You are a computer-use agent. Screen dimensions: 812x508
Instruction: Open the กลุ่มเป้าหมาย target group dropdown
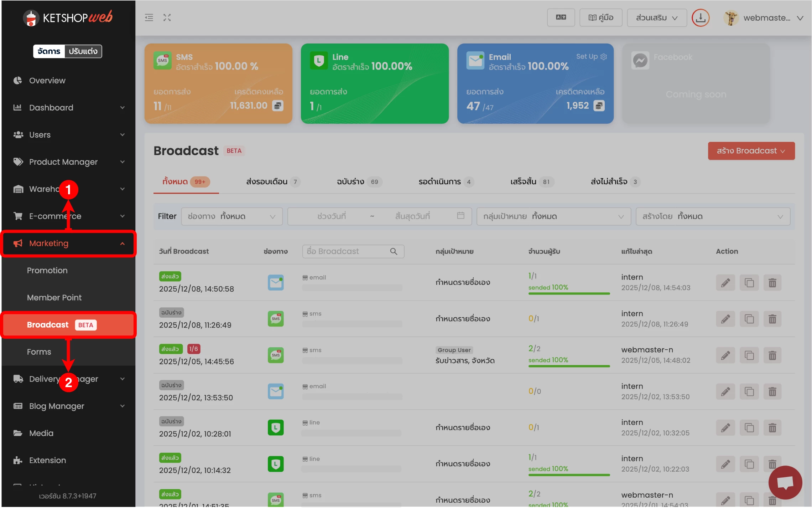click(553, 216)
